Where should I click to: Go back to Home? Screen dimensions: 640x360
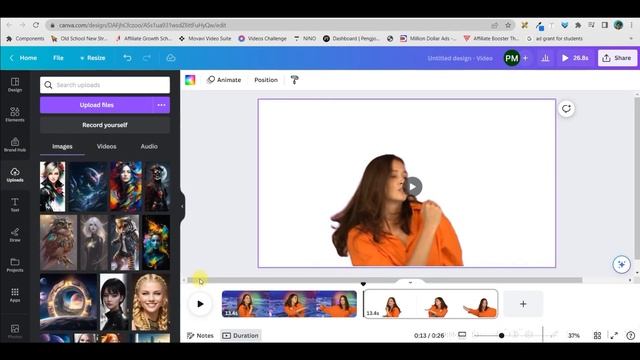[24, 58]
